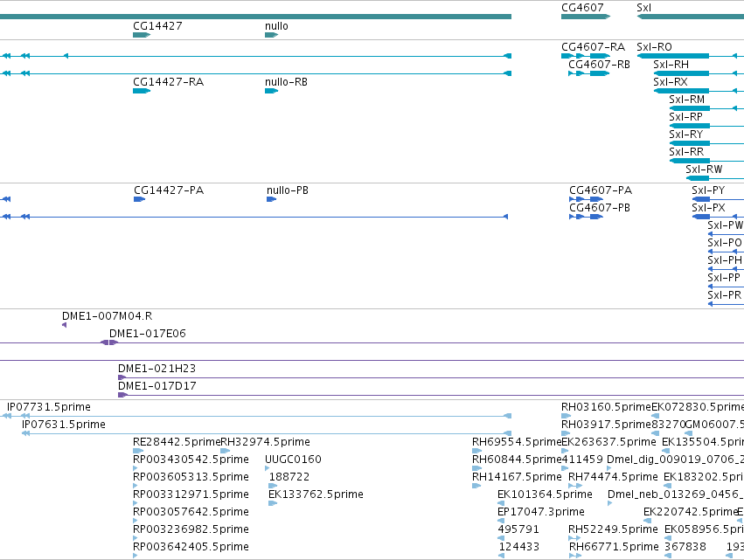Select the "CG4607-RA" transcript label
Image resolution: width=744 pixels, height=560 pixels.
tap(593, 47)
